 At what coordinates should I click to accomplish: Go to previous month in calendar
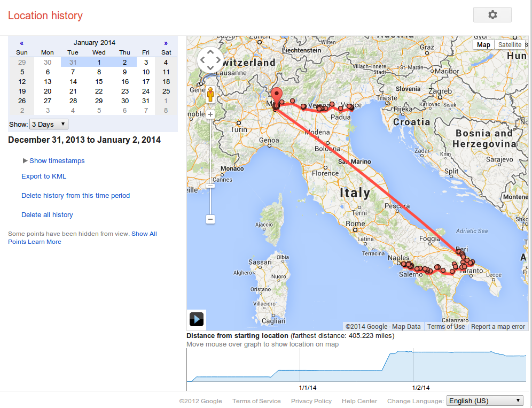[22, 43]
